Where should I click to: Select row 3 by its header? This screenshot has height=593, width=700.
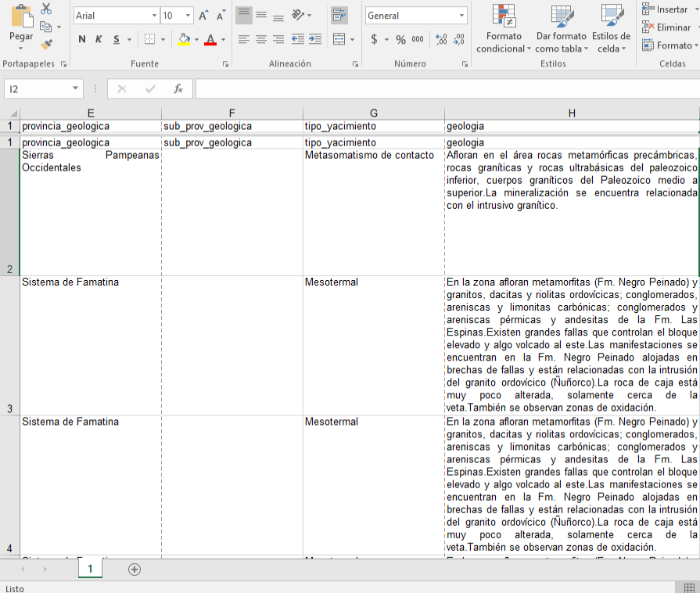pos(10,346)
